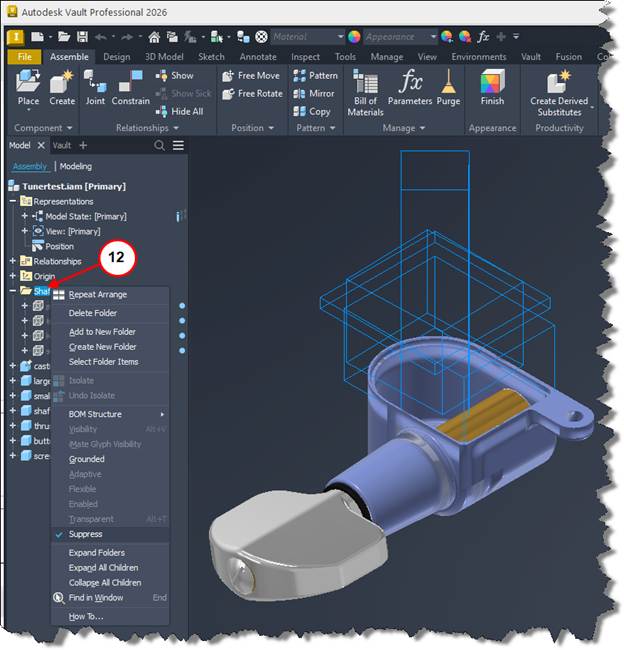Switch to the Annotate tab

(x=258, y=57)
